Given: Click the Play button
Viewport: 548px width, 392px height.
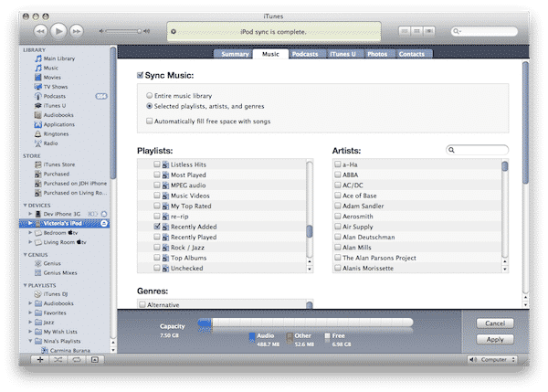Looking at the screenshot, I should [58, 30].
